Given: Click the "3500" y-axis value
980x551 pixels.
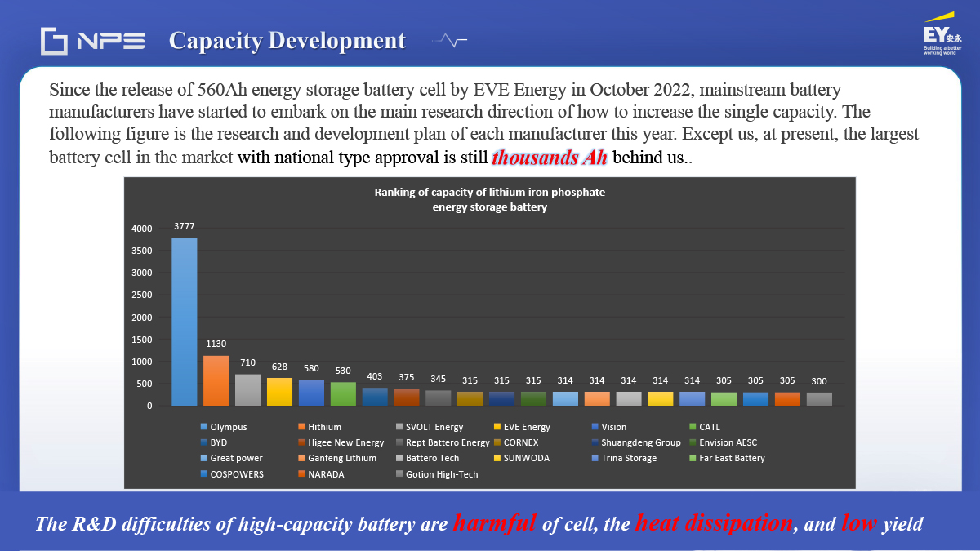Looking at the screenshot, I should tap(142, 251).
